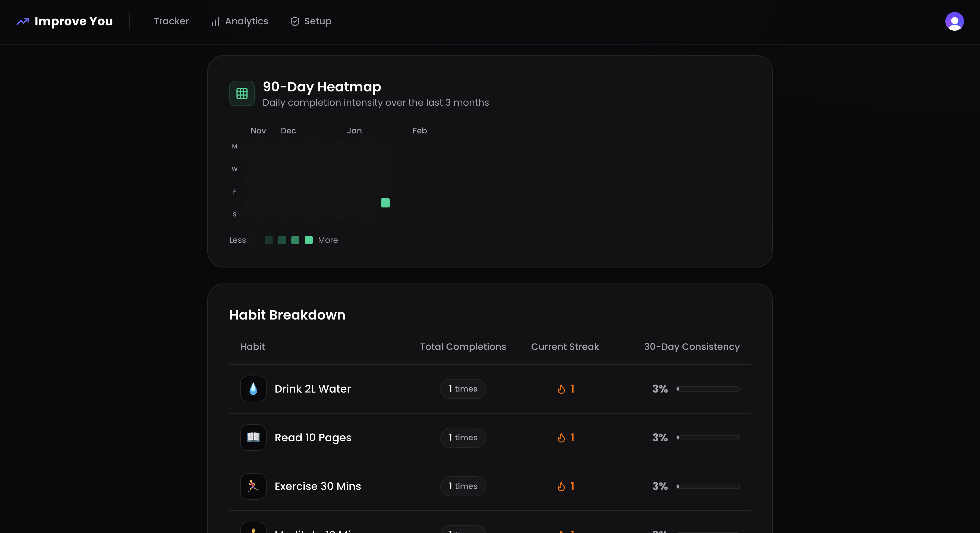Screen dimensions: 980x533
Task: Click the Improve You brand title
Action: [x=74, y=21]
